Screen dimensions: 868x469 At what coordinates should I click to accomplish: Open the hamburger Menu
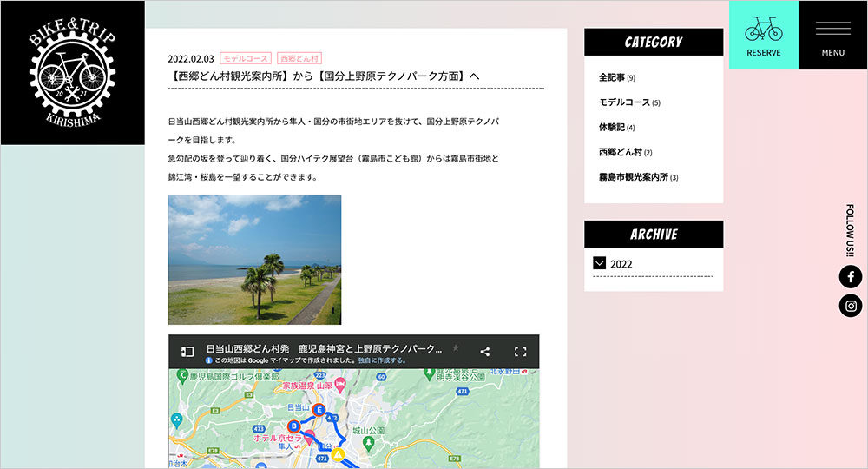(832, 35)
